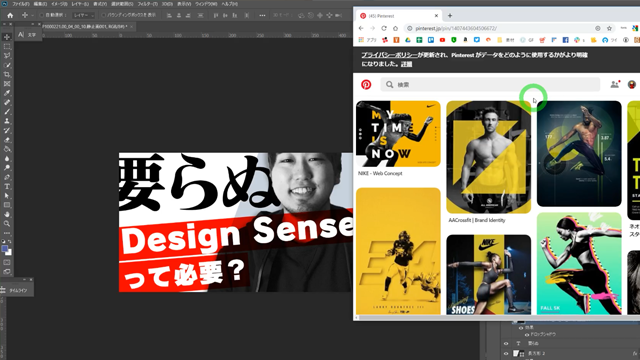Viewport: 640px width, 360px height.
Task: Click the Pinterest 検索 search field
Action: pos(490,84)
